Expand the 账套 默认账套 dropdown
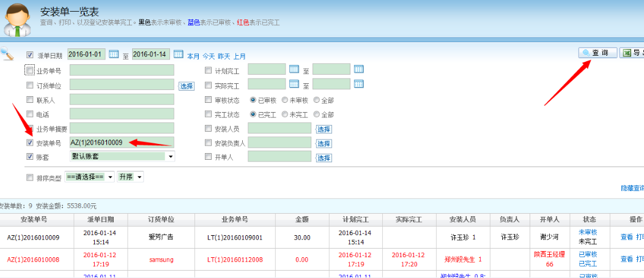The width and height of the screenshot is (644, 278). coord(171,157)
